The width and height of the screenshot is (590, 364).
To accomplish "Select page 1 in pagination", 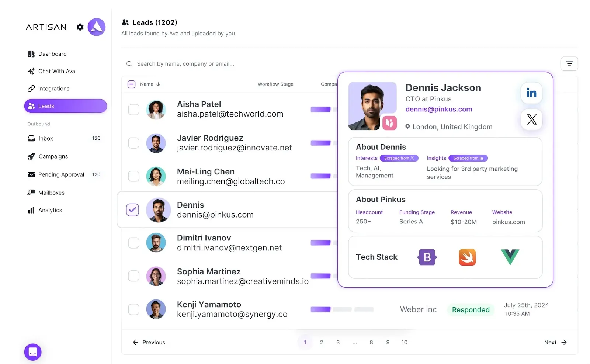I will [305, 342].
